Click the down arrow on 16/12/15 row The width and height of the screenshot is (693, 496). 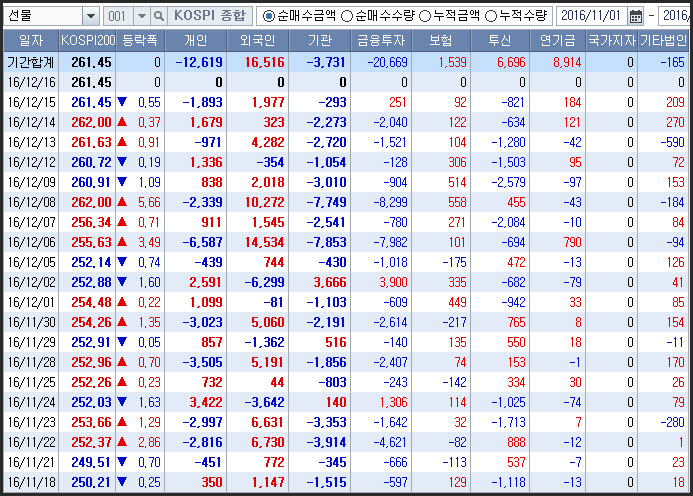[122, 102]
